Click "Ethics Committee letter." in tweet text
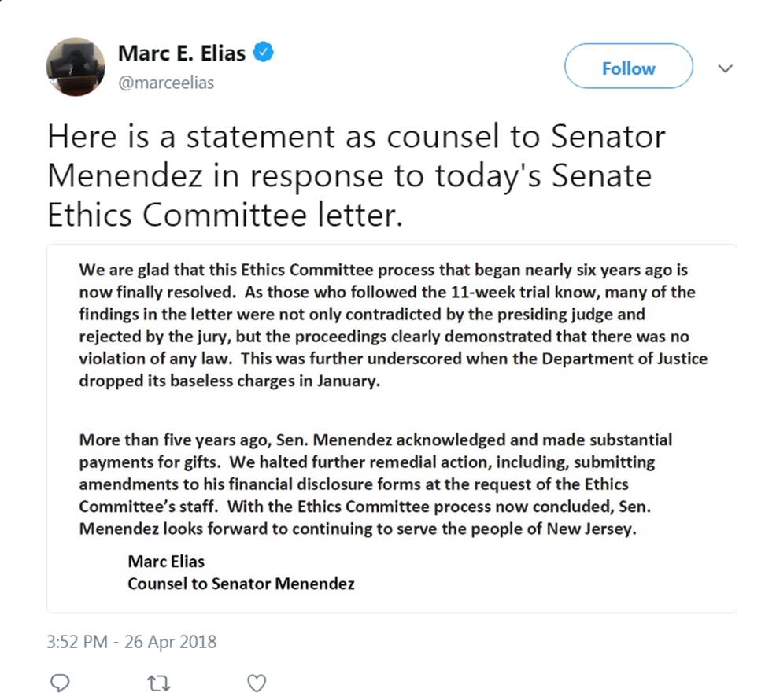This screenshot has width=776, height=700. 225,215
